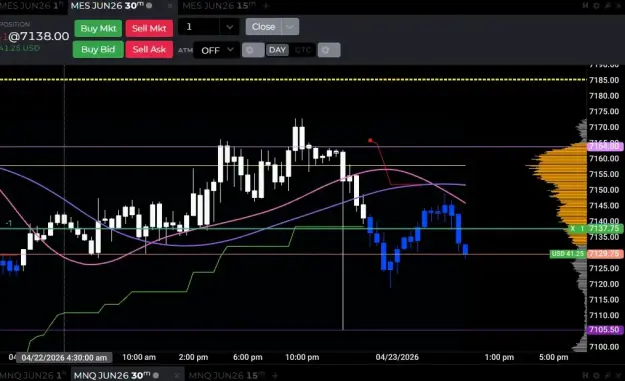Viewport: 625px width, 381px height.
Task: Click the X on the 7137.75 position marker
Action: 573,228
